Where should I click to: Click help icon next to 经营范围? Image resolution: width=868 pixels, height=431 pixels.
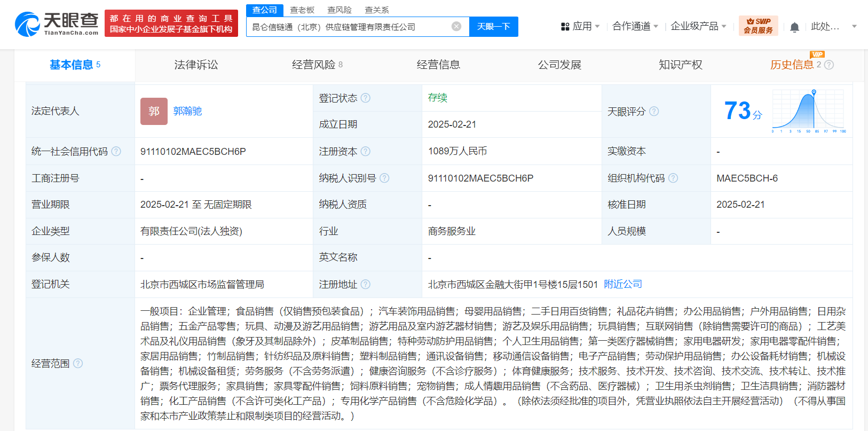(x=78, y=364)
